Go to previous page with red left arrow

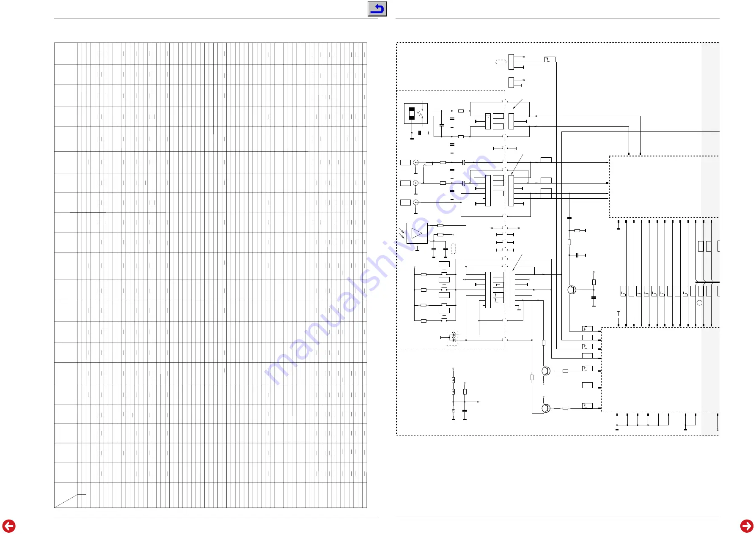point(9,526)
